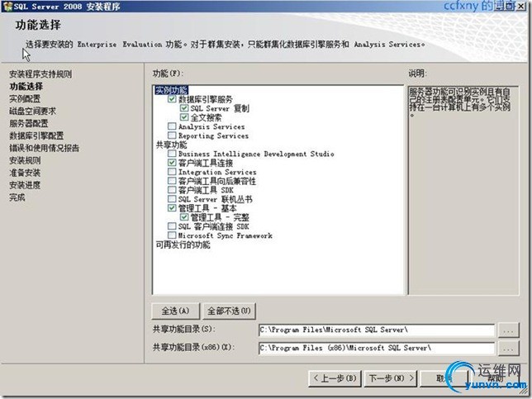Enable Integration Services checkbox
This screenshot has height=399, width=532.
coord(172,172)
